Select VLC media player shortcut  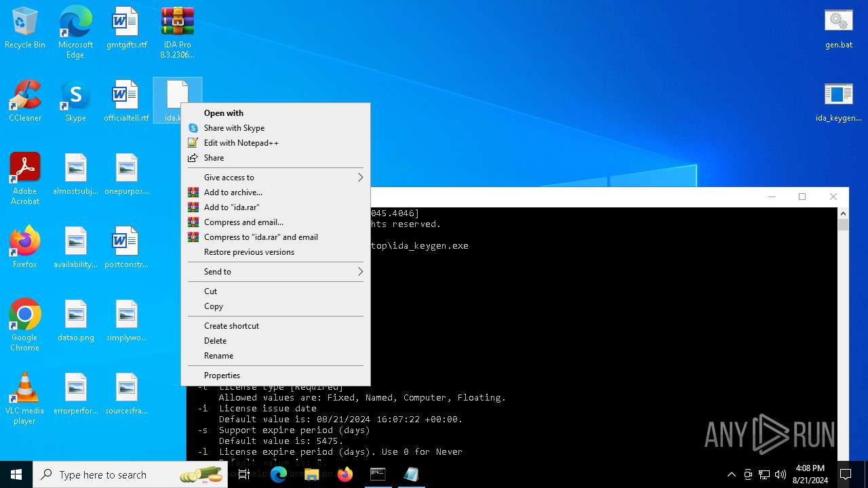[25, 399]
